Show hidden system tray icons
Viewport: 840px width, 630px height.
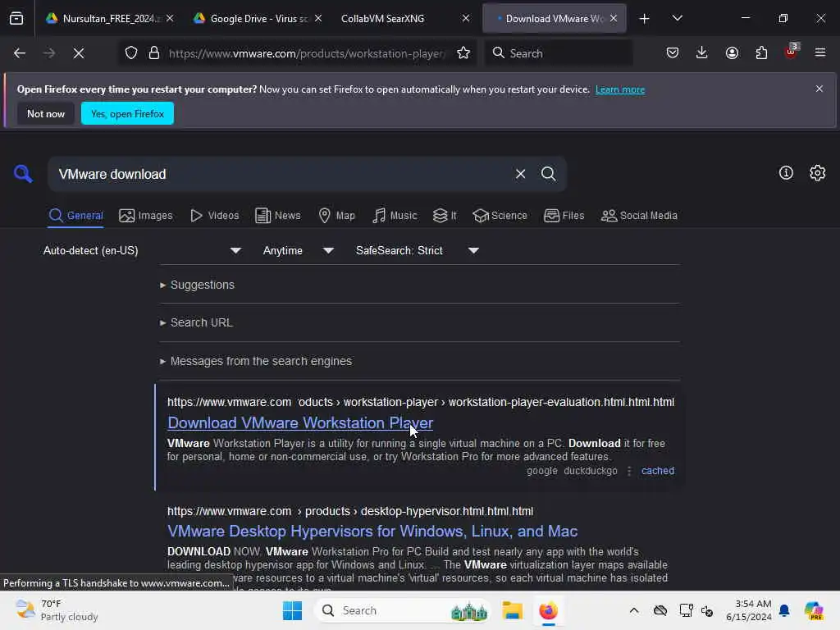(x=634, y=610)
